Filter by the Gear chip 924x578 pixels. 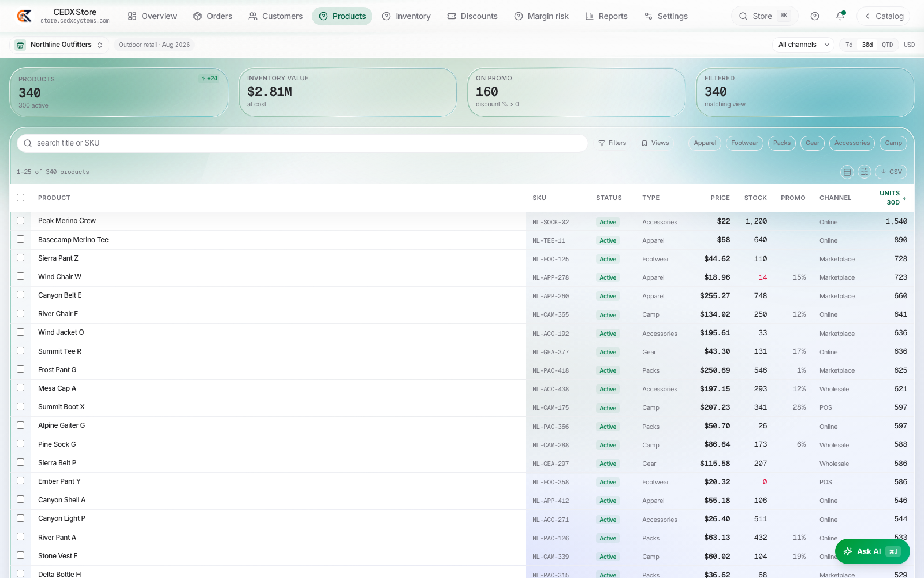pyautogui.click(x=813, y=143)
